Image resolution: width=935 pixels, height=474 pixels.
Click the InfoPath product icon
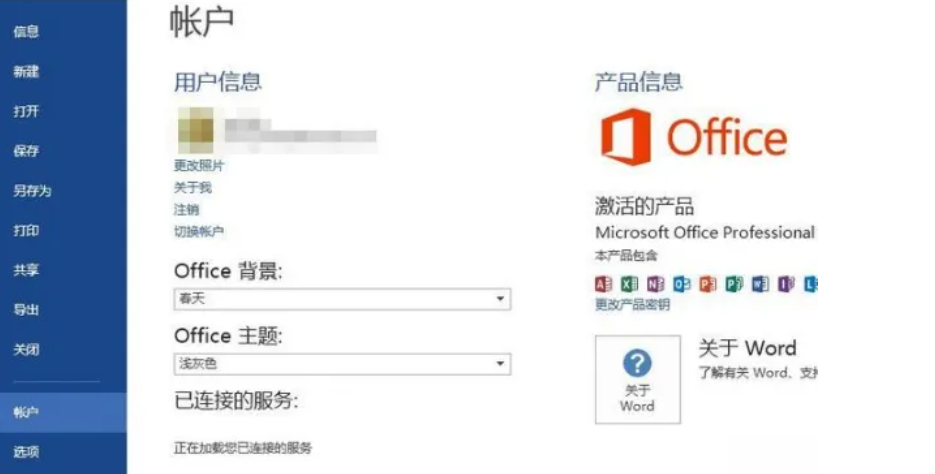click(786, 284)
